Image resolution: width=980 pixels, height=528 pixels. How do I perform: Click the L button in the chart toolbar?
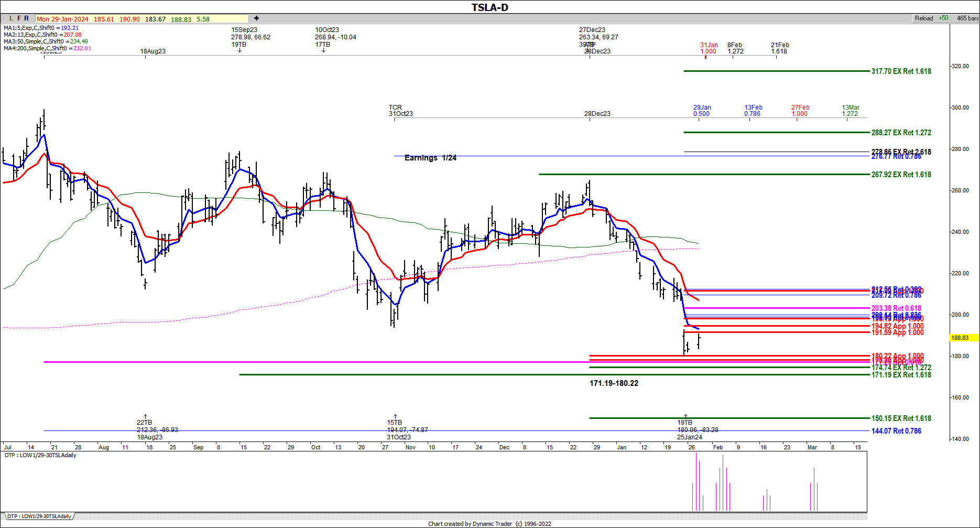(x=12, y=18)
